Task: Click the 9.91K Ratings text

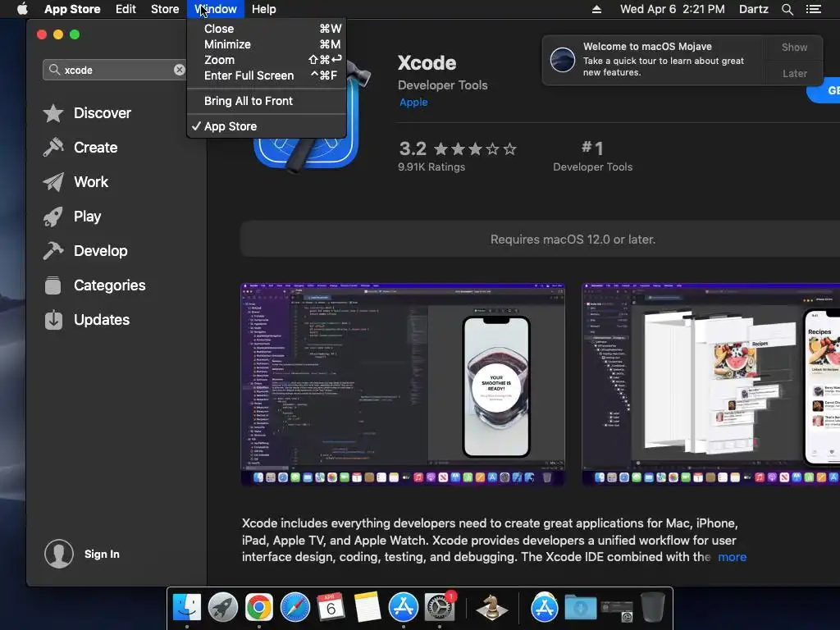Action: (431, 167)
